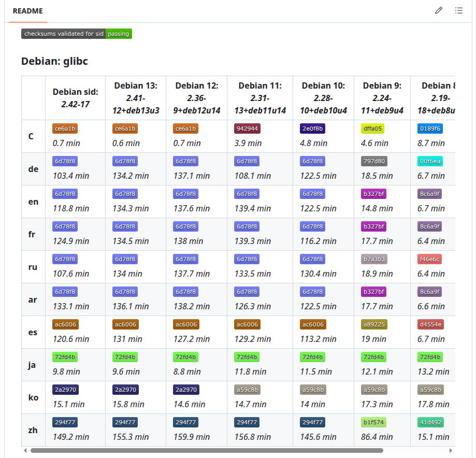This screenshot has height=458, width=476.
Task: Click the 149.2 min value
Action: click(71, 437)
